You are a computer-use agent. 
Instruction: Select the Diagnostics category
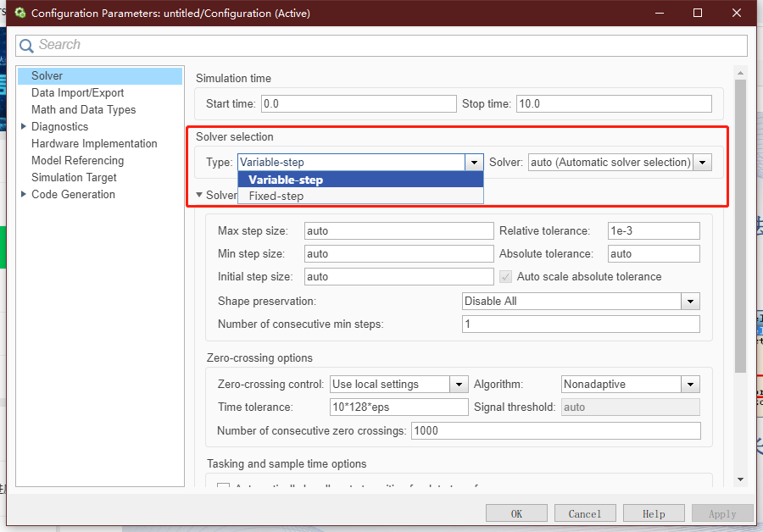(x=60, y=127)
